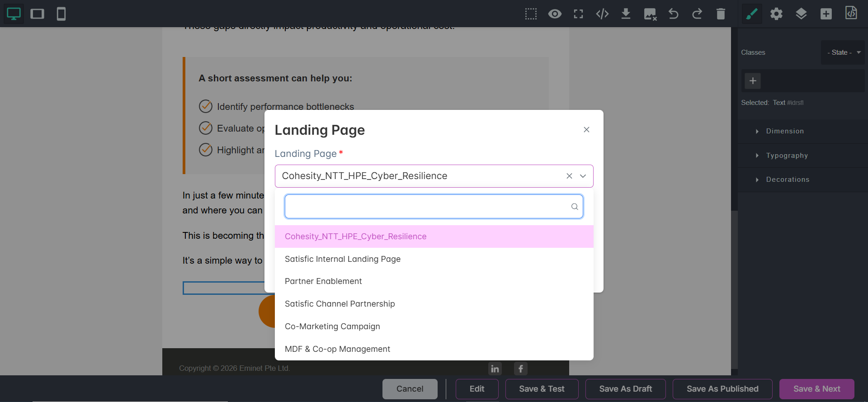This screenshot has height=402, width=868.
Task: Select Cohesity_NTT_HPE_Cyber_Resilience option
Action: 434,236
